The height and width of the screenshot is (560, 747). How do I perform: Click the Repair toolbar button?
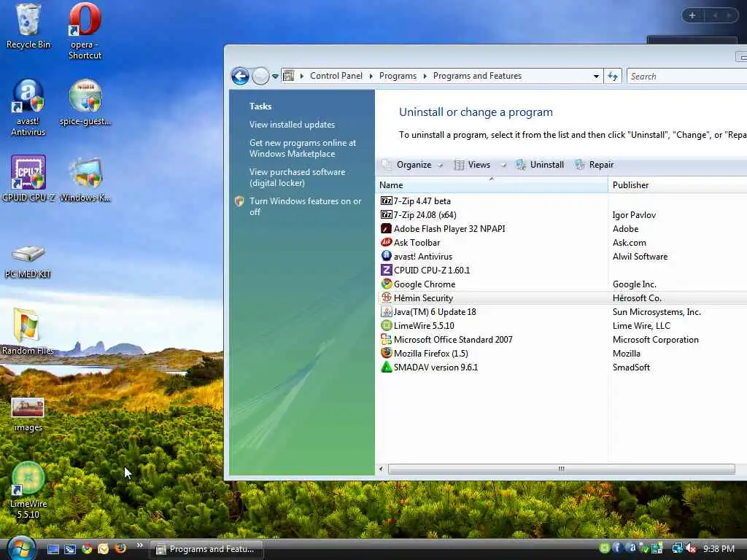(x=595, y=165)
